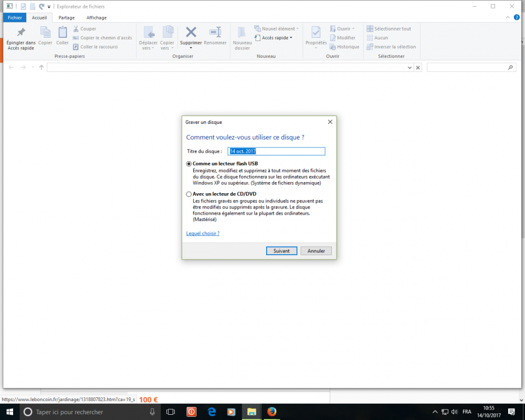This screenshot has height=420, width=525.
Task: Close the Graver un disque dialog
Action: pos(330,122)
